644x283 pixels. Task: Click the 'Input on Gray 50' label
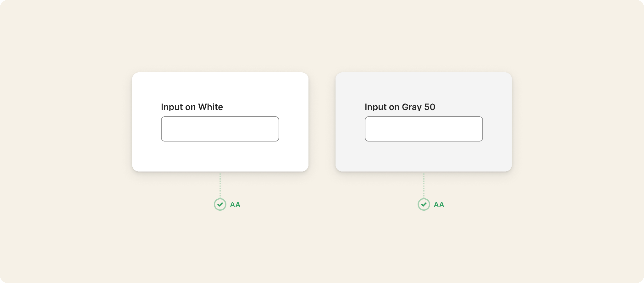point(400,107)
